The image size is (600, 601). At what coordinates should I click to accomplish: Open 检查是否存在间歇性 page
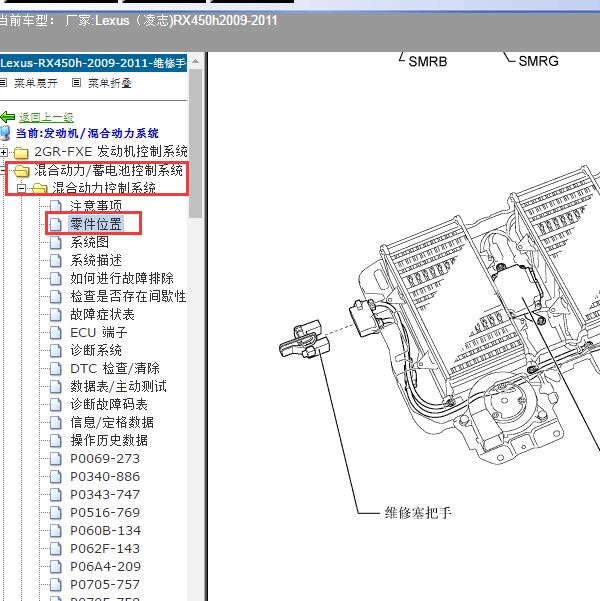[128, 296]
